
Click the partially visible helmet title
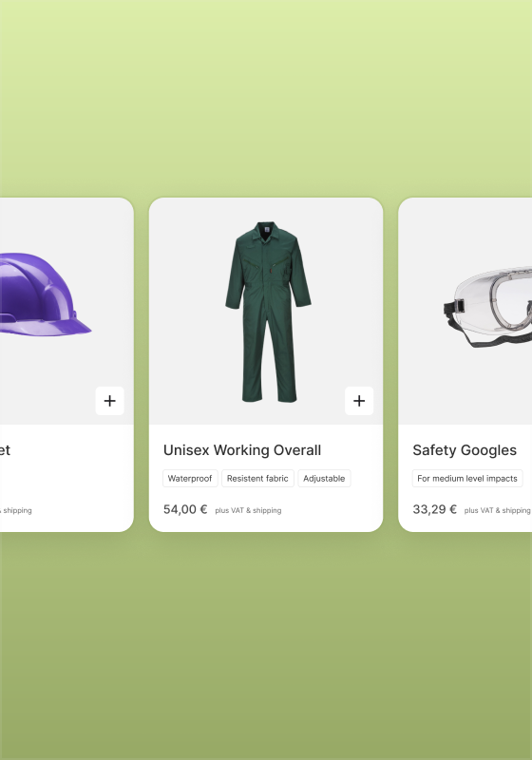[5, 450]
